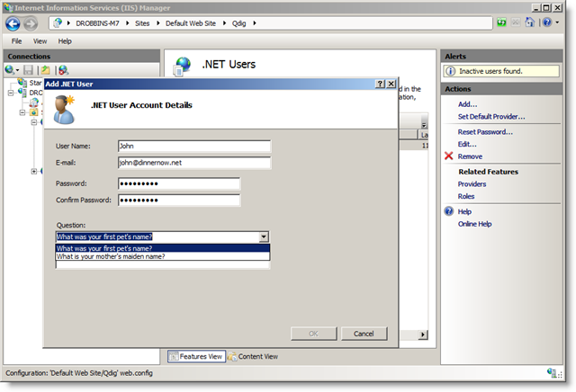Screen dimensions: 576x392
Task: Click Reset Password... action
Action: point(485,132)
